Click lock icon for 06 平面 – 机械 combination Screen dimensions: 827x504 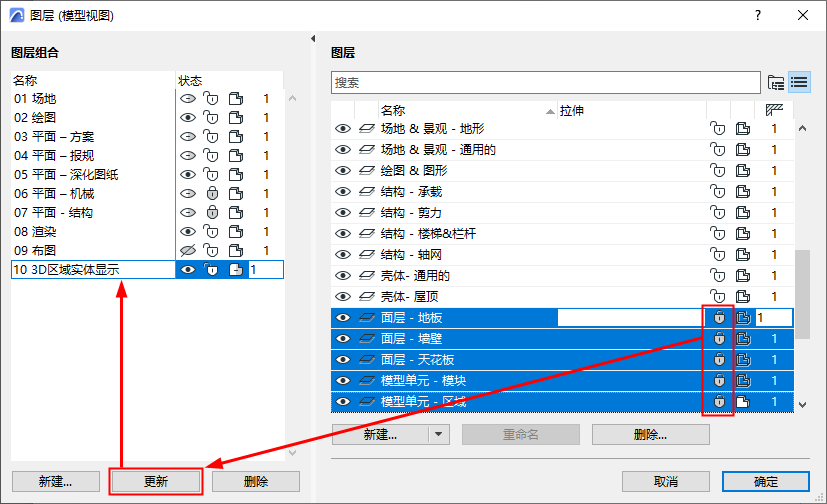[x=212, y=193]
